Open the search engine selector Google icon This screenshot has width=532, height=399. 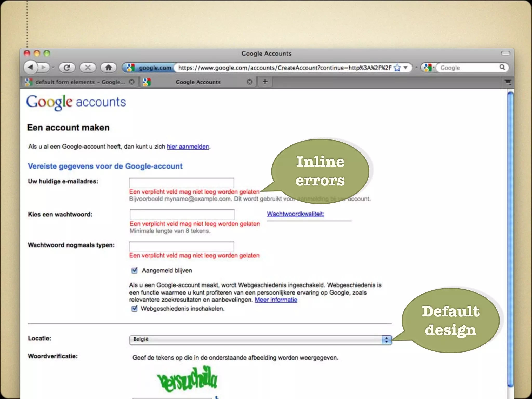428,68
